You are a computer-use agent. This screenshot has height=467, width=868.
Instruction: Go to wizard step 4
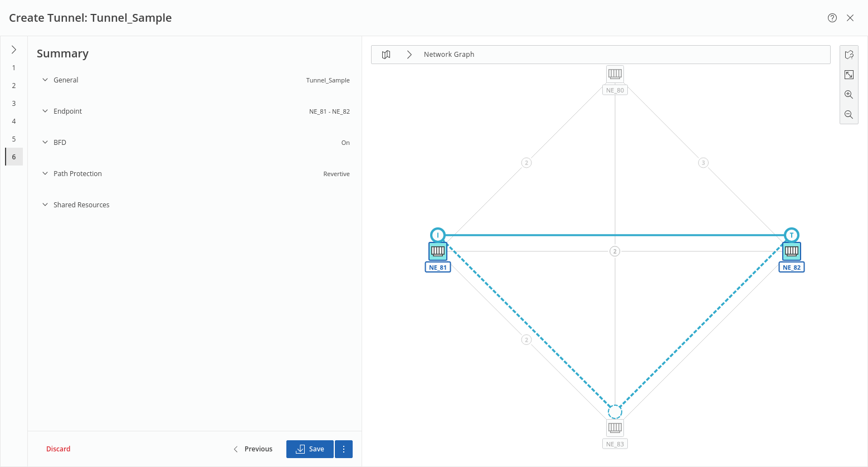pos(14,121)
